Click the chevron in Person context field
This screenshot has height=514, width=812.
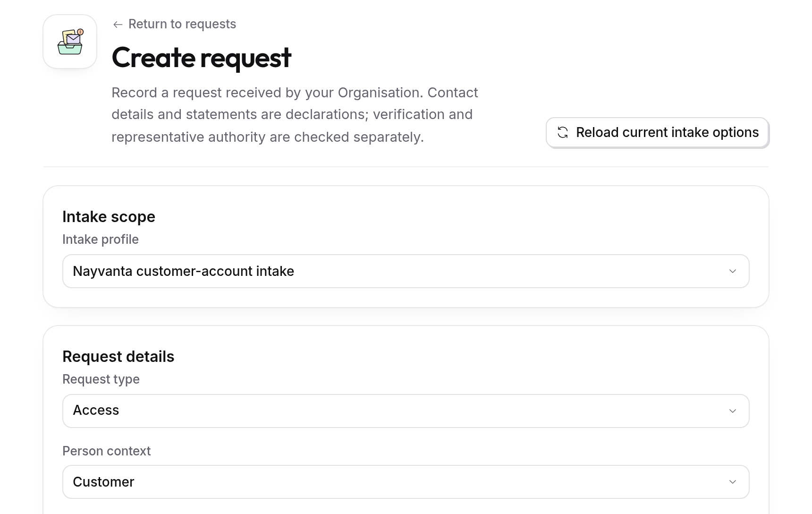[733, 482]
